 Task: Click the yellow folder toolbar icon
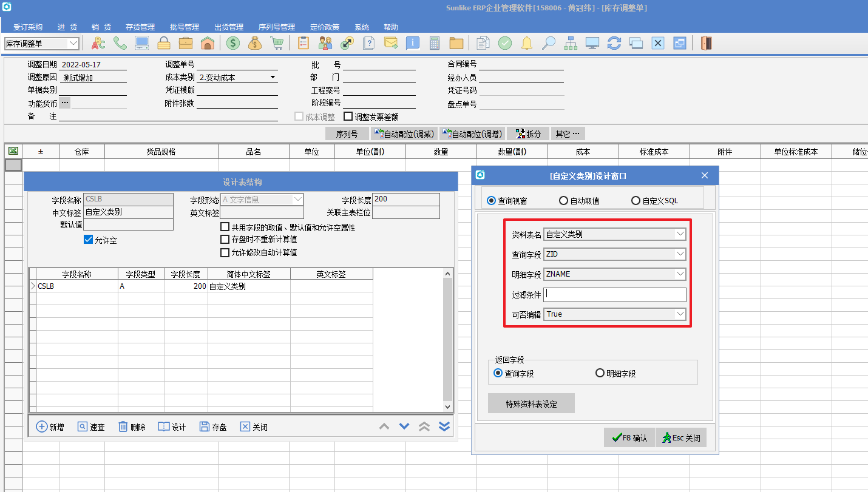(x=456, y=43)
